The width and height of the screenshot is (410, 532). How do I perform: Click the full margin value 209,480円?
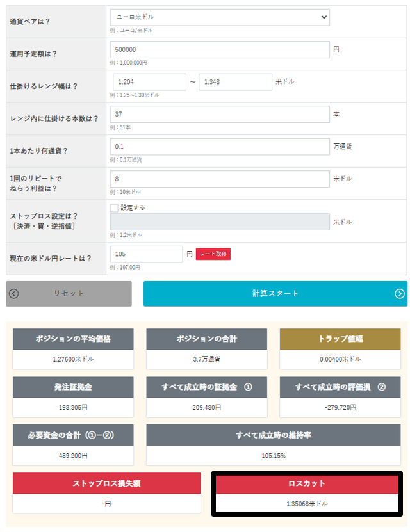[206, 407]
